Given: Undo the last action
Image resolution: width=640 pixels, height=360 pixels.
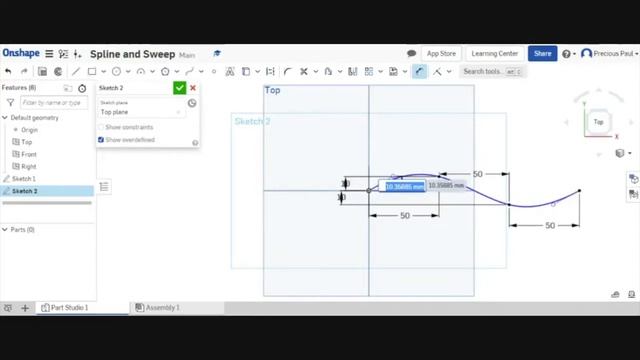Looking at the screenshot, I should 8,71.
